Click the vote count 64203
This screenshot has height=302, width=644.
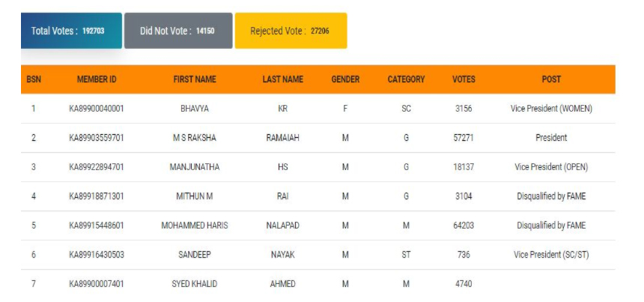pos(464,226)
